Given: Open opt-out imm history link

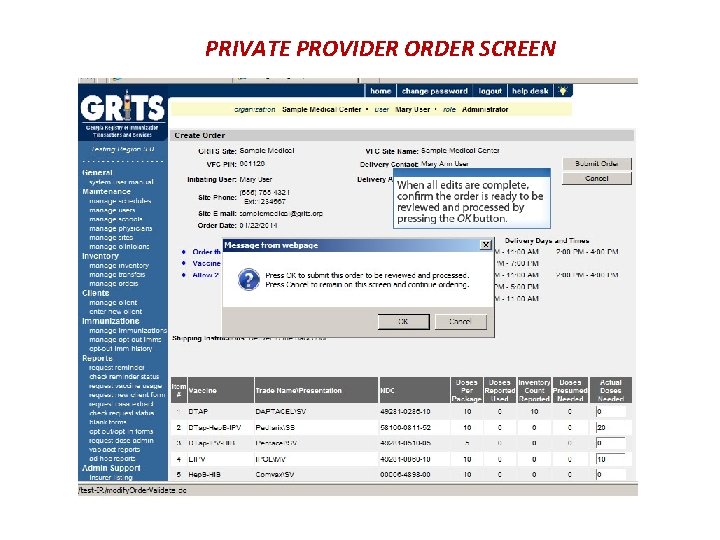Looking at the screenshot, I should (x=120, y=349).
